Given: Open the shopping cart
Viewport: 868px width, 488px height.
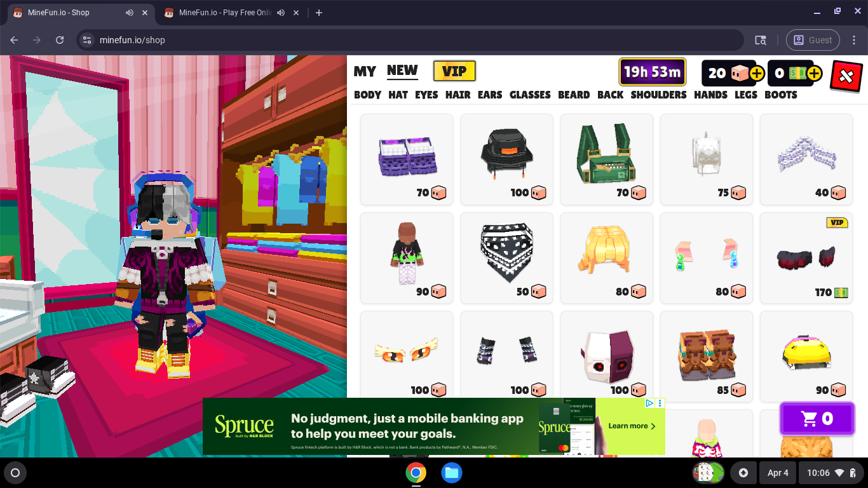Looking at the screenshot, I should (817, 419).
